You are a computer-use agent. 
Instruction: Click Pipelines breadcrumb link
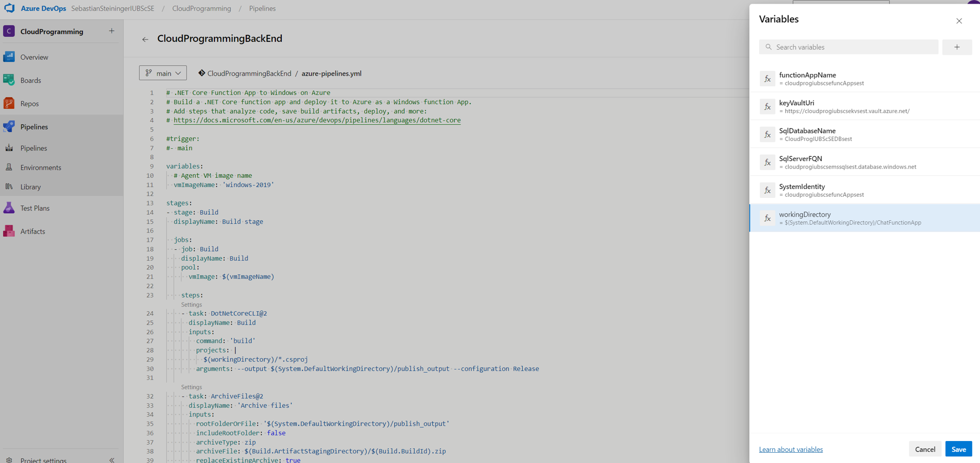click(262, 8)
